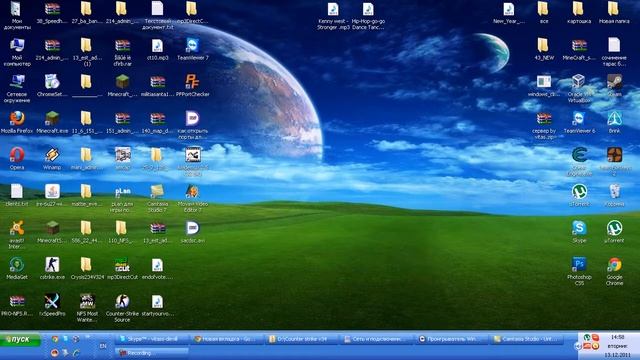Switch to Recording taskbar button
Screen dimensions: 640x360
(x=152, y=353)
